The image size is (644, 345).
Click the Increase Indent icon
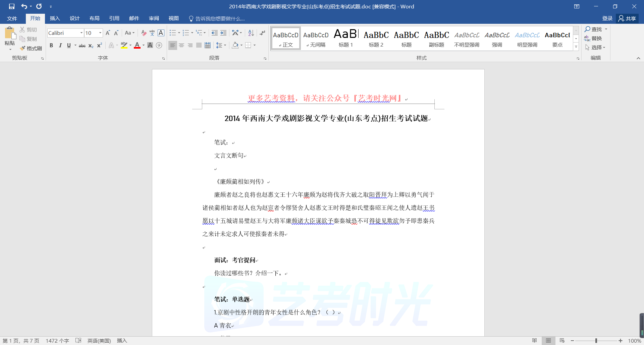tap(223, 33)
